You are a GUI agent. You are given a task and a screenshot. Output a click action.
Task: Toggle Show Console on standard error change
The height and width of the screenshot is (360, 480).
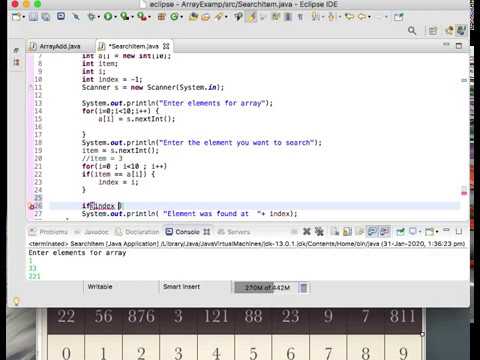pyautogui.click(x=385, y=231)
